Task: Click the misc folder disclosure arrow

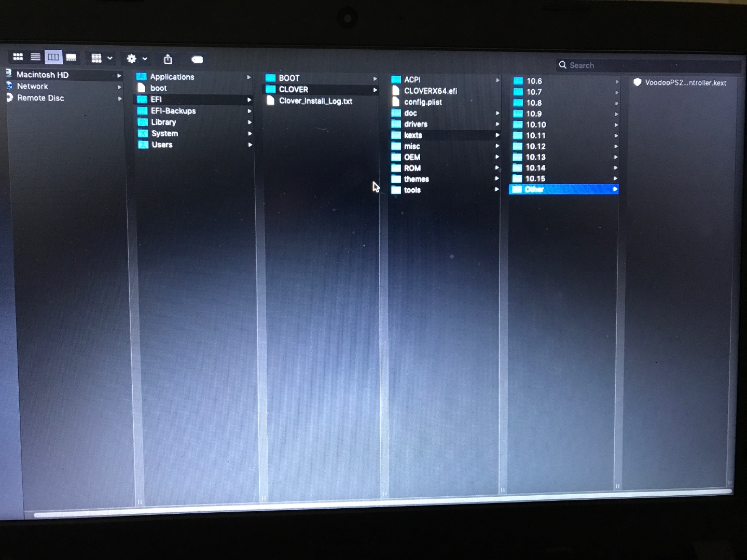Action: click(497, 146)
